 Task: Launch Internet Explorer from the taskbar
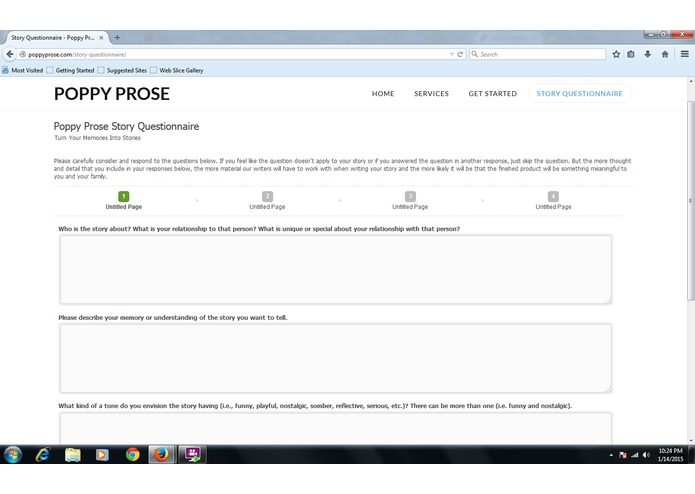click(x=43, y=454)
